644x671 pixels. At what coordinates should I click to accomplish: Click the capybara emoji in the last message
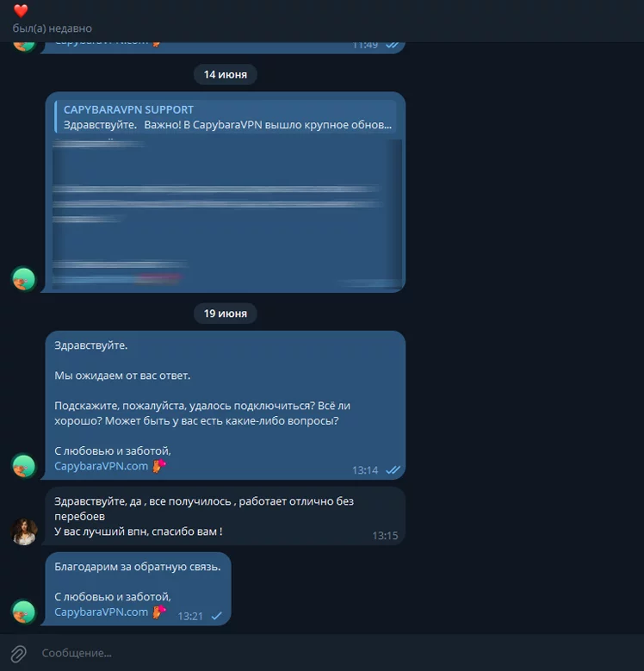(158, 612)
